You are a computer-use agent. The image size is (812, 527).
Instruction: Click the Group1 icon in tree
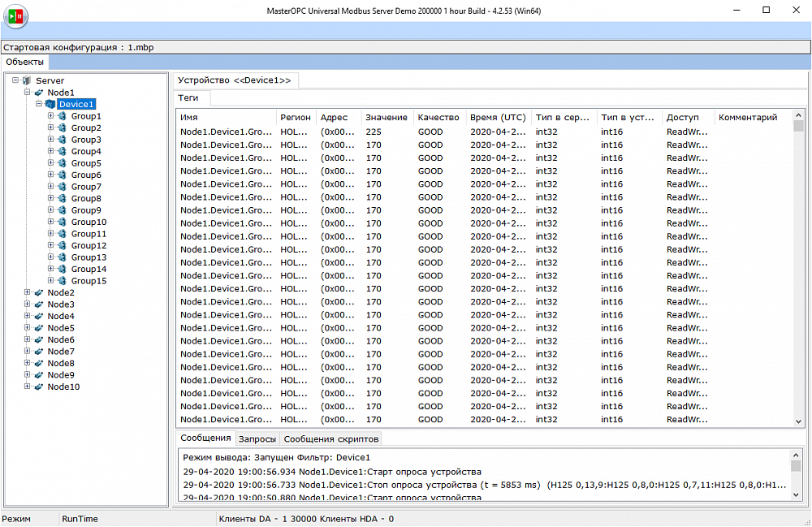(x=62, y=116)
